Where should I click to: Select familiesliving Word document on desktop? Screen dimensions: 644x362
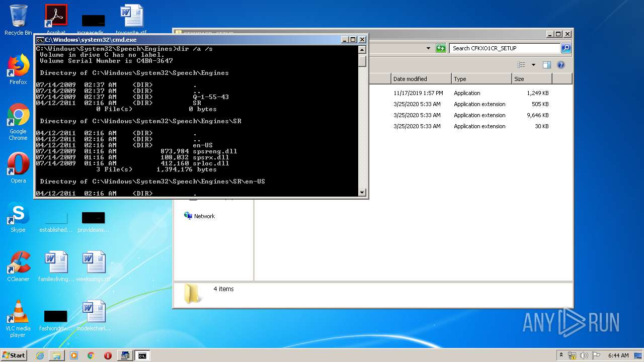(x=56, y=266)
